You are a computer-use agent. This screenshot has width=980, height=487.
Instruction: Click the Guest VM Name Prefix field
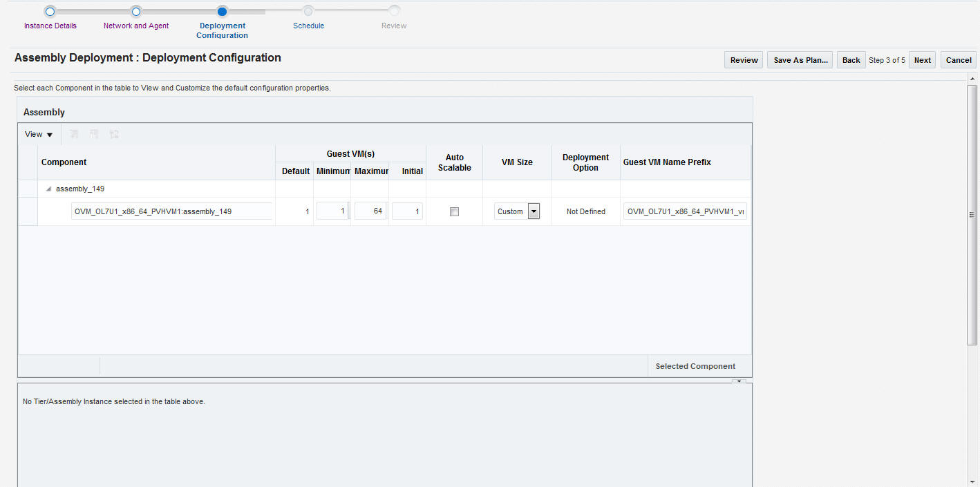coord(685,211)
